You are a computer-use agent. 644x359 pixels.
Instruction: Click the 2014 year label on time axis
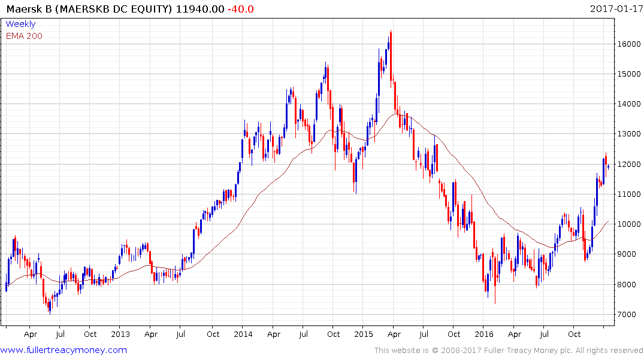243,334
